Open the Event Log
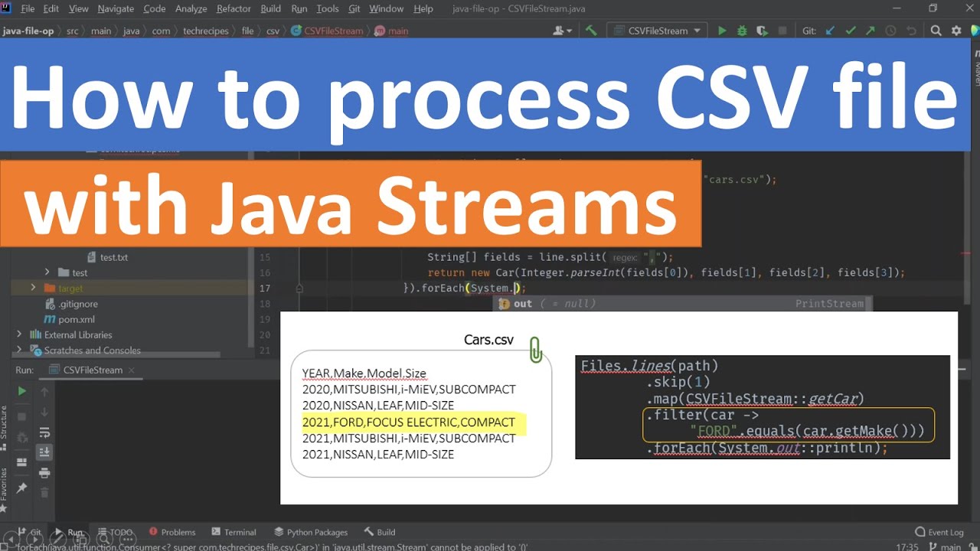Viewport: 980px width, 551px height. click(x=939, y=532)
